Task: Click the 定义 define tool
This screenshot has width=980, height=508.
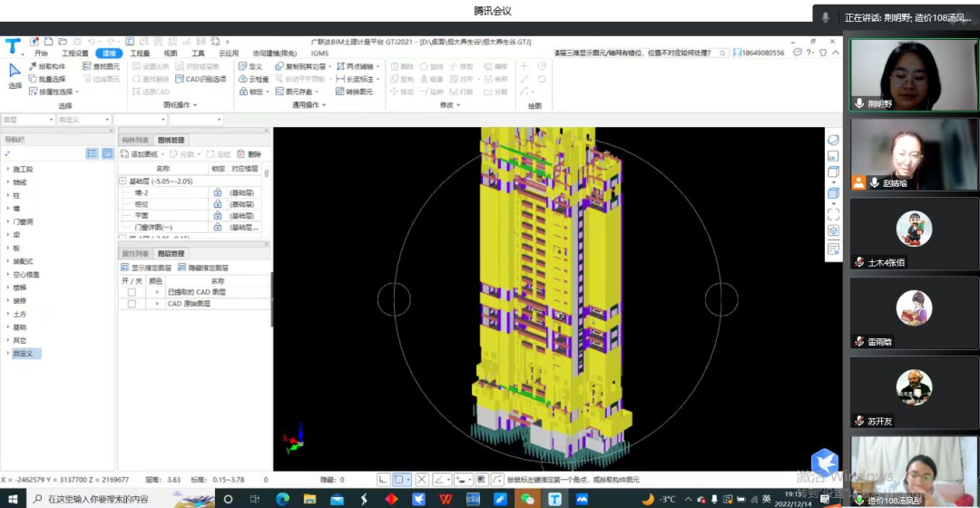Action: [250, 66]
